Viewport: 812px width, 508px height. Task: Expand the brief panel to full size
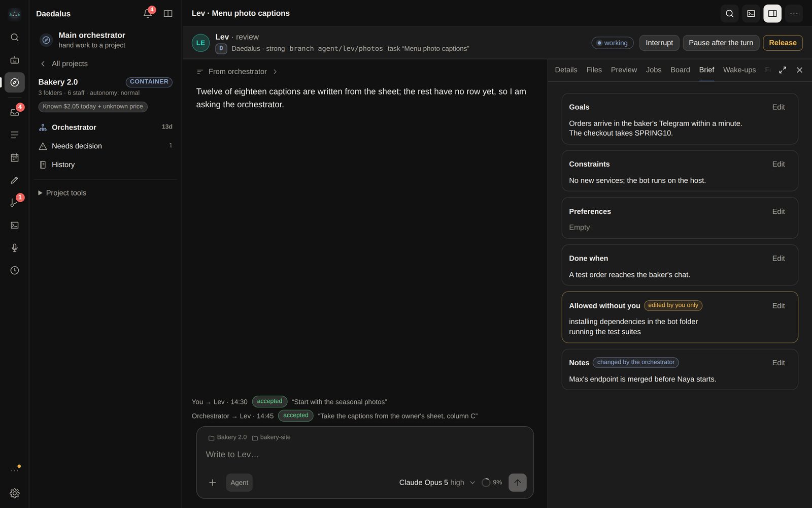coord(783,70)
